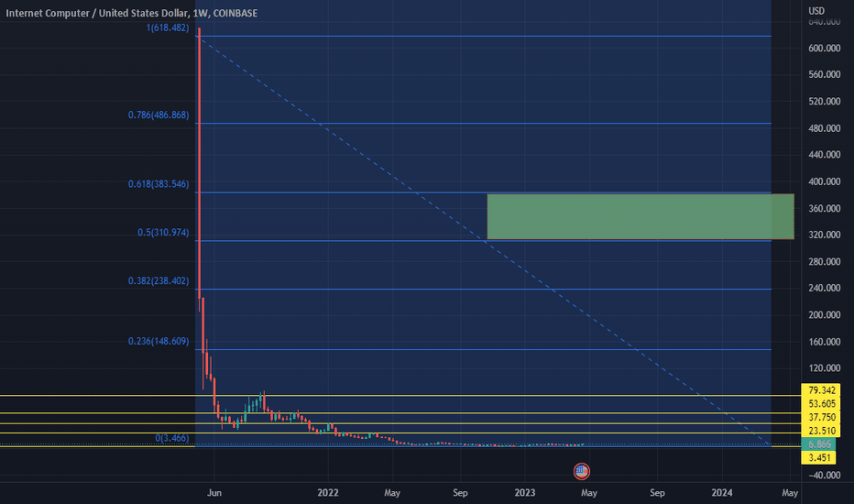The height and width of the screenshot is (504, 854).
Task: Click the 2024 label on time axis
Action: (722, 493)
